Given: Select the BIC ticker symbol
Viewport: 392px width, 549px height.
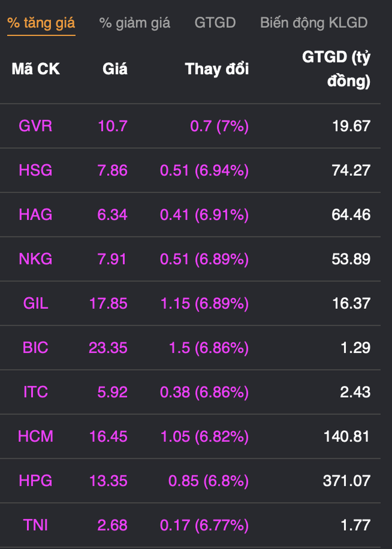Looking at the screenshot, I should point(35,348).
